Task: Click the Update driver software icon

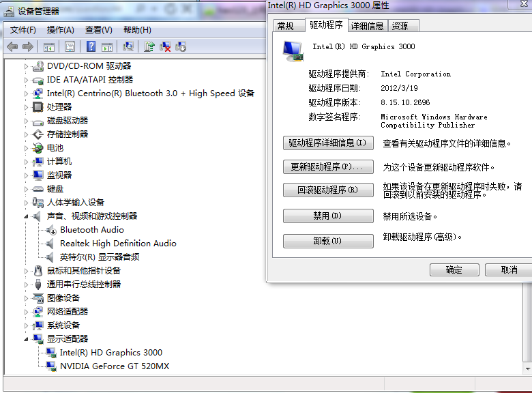Action: [x=149, y=46]
